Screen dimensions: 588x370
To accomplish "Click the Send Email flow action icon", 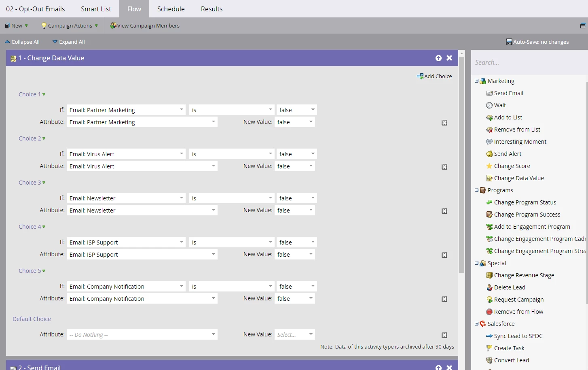I will click(489, 93).
